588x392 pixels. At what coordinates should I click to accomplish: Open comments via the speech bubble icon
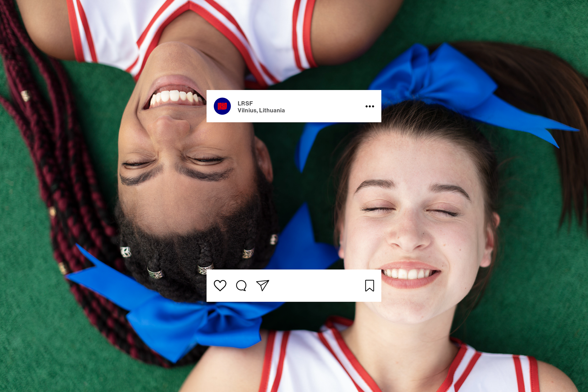tap(241, 285)
